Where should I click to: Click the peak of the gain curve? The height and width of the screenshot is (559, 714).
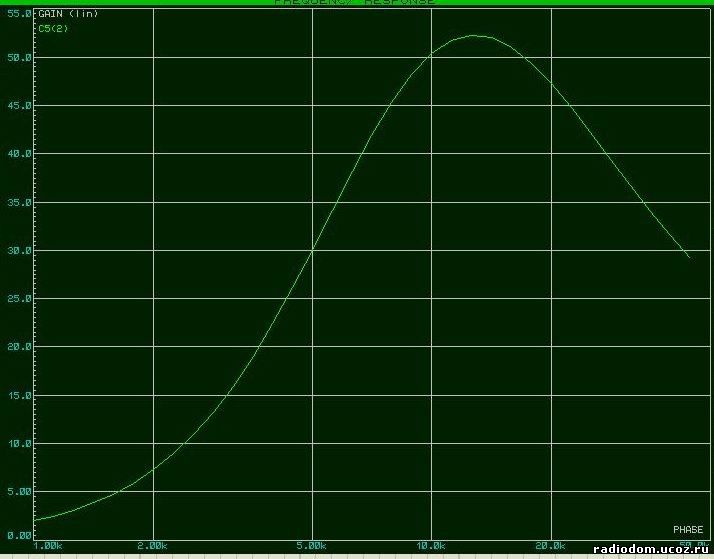tap(474, 36)
